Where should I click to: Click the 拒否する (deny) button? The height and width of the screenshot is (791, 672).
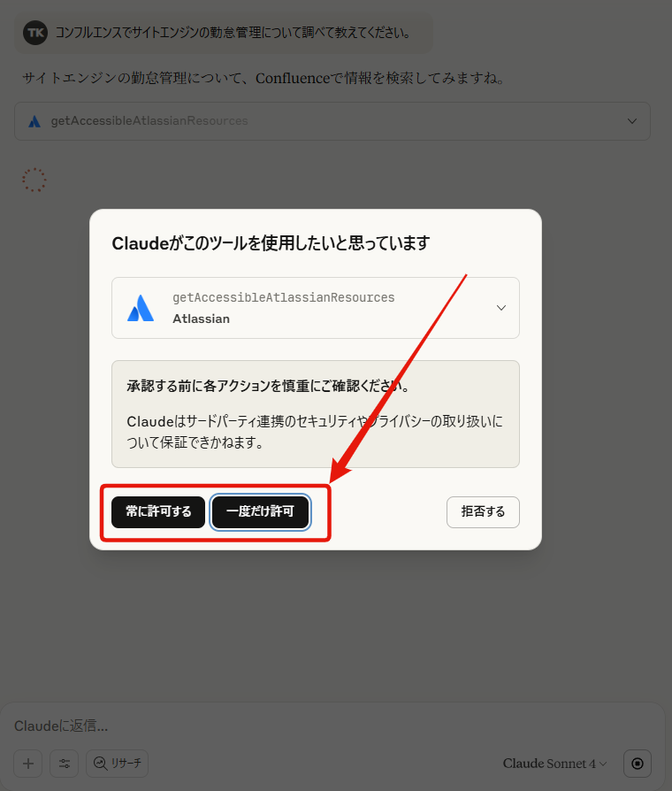(483, 512)
